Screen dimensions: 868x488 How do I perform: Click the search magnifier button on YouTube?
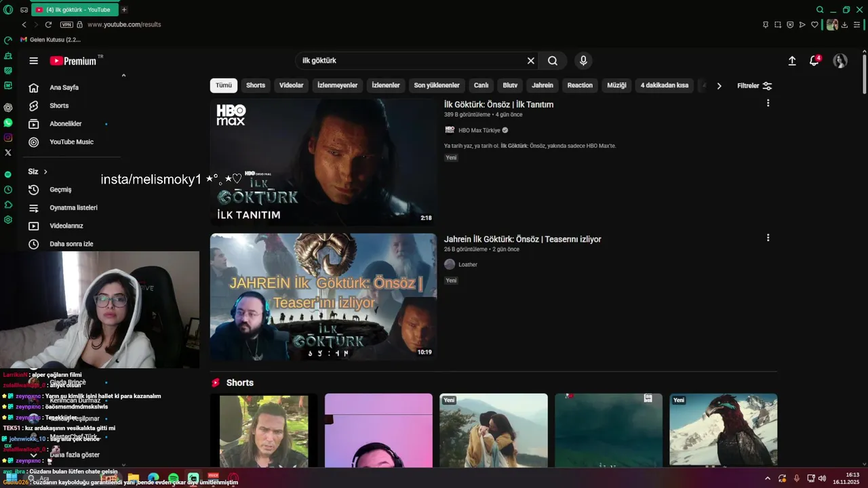[x=553, y=61]
